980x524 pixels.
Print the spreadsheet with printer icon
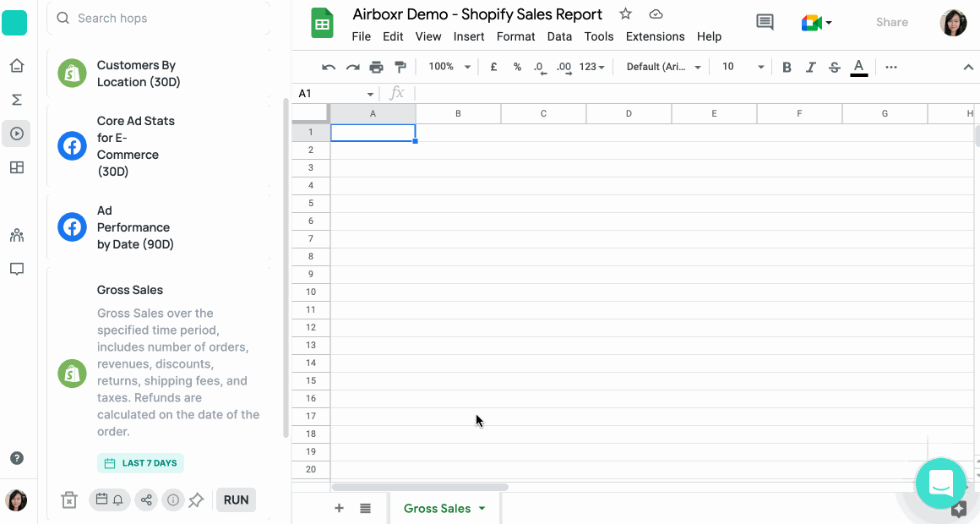click(376, 67)
